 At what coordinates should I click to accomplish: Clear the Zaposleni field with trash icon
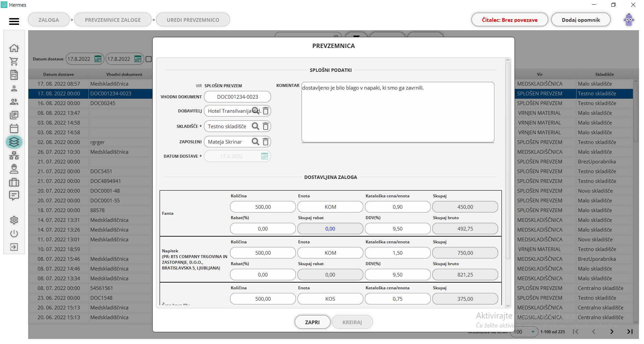pyautogui.click(x=266, y=142)
